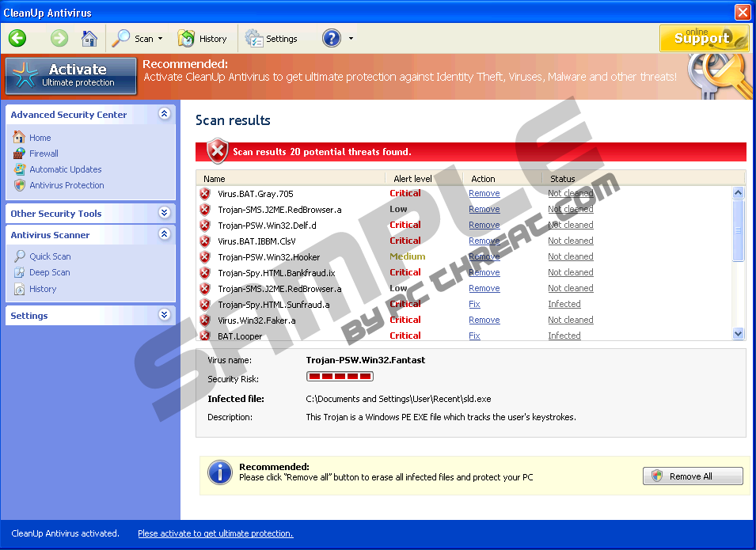
Task: Click the Antivirus Protection shield icon
Action: tap(19, 185)
